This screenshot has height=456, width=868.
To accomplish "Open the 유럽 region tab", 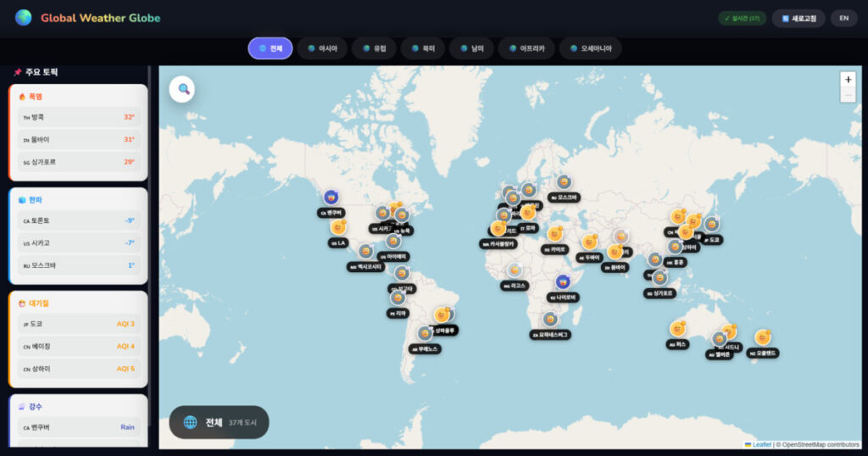I will click(373, 48).
